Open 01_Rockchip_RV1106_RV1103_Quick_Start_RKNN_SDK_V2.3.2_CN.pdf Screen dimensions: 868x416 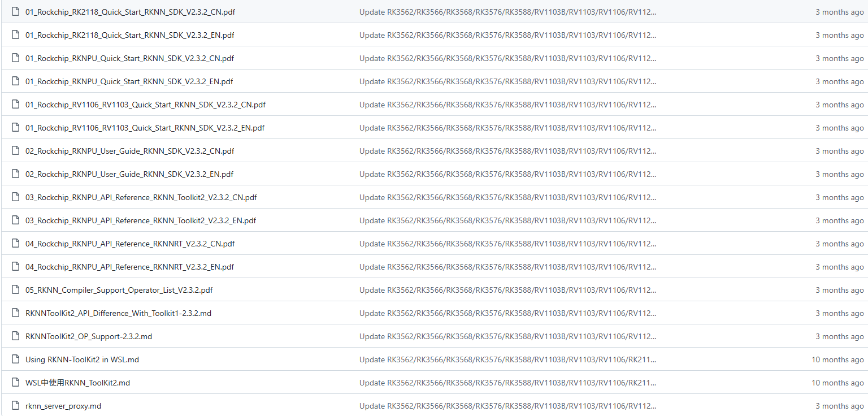[x=145, y=105]
